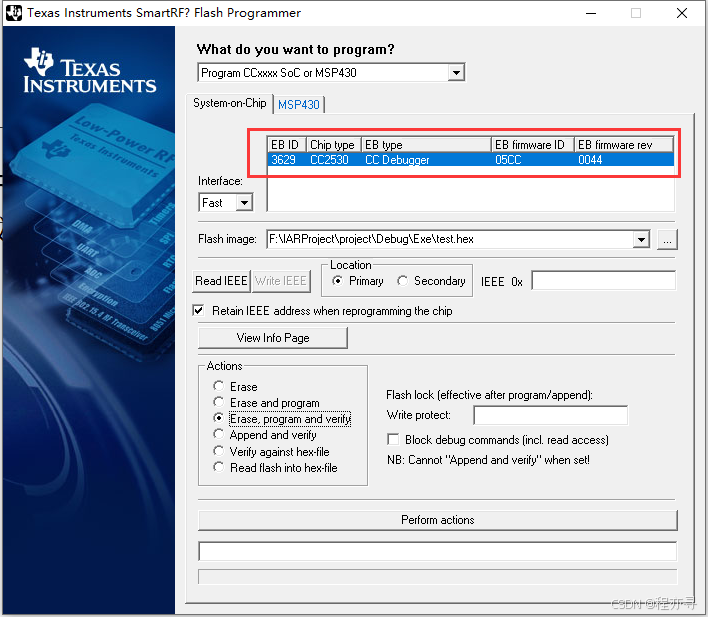Click the disabled maximize window button
The width and height of the screenshot is (708, 617).
click(x=636, y=14)
